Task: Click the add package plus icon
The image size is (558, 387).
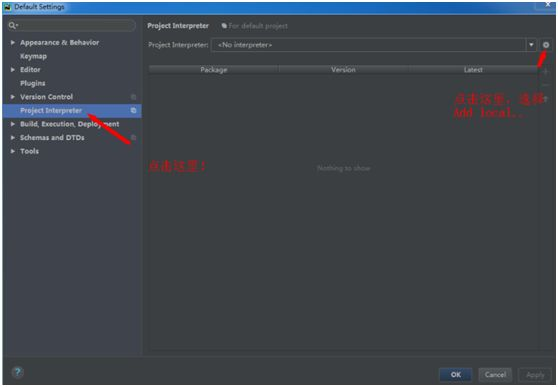Action: 546,72
